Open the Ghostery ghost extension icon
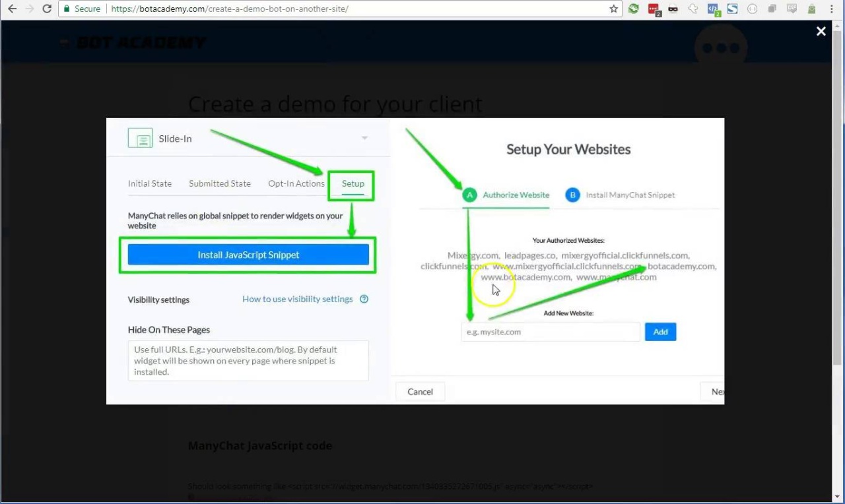Screen dimensions: 845x504 tap(693, 9)
